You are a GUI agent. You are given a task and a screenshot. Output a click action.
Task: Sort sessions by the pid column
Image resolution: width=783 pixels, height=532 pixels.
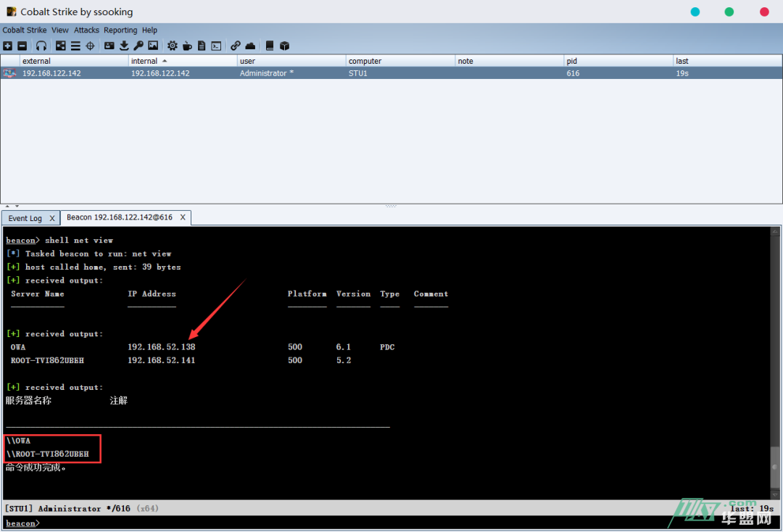click(x=572, y=61)
